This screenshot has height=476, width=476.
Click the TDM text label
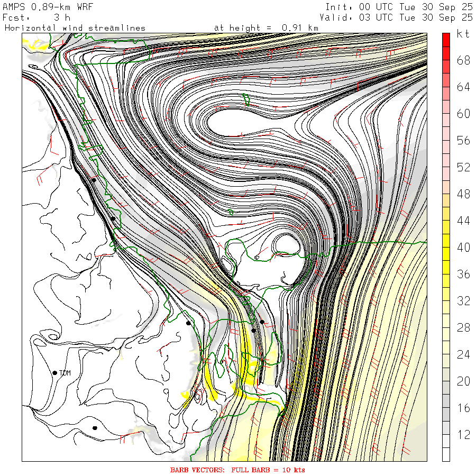click(65, 373)
